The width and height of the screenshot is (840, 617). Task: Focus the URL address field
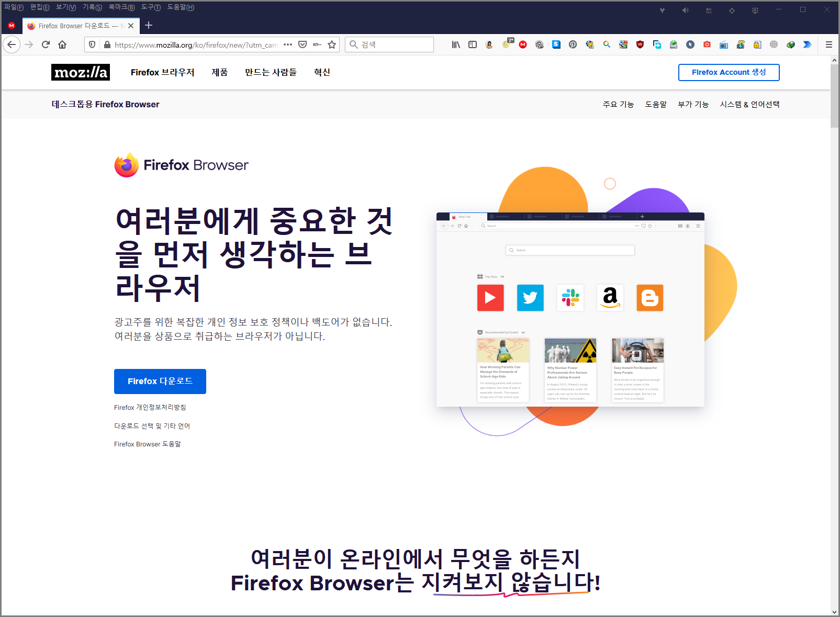(x=196, y=44)
